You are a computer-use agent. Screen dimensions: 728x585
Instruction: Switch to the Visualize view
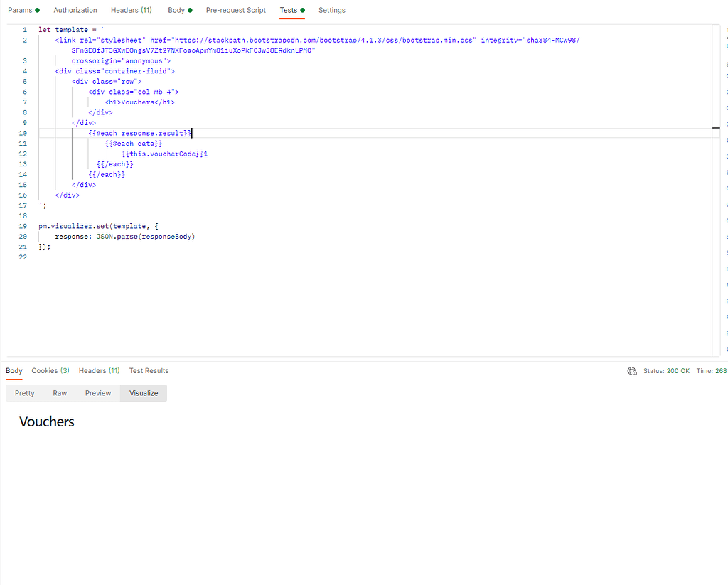[143, 392]
